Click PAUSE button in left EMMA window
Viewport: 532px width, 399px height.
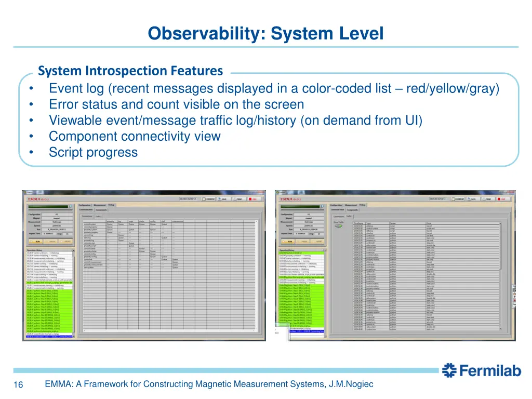point(52,241)
